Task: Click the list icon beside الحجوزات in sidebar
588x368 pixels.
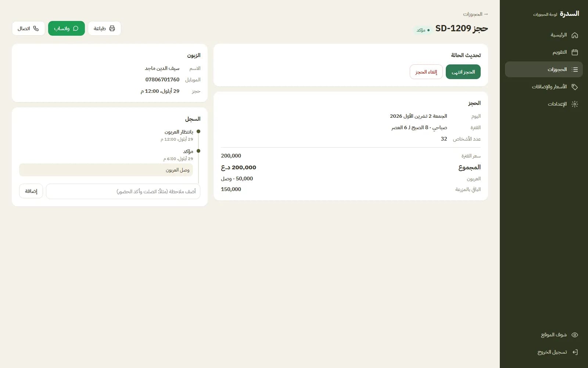Action: [575, 70]
